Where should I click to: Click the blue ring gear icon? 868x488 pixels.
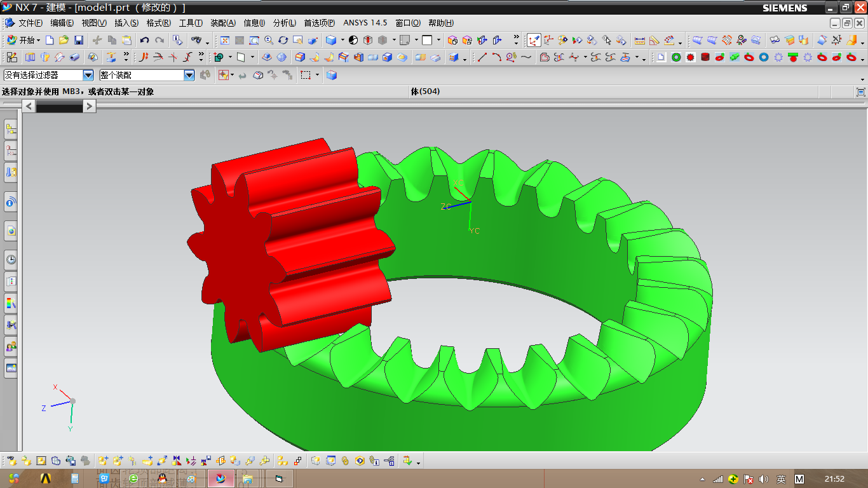(x=763, y=57)
